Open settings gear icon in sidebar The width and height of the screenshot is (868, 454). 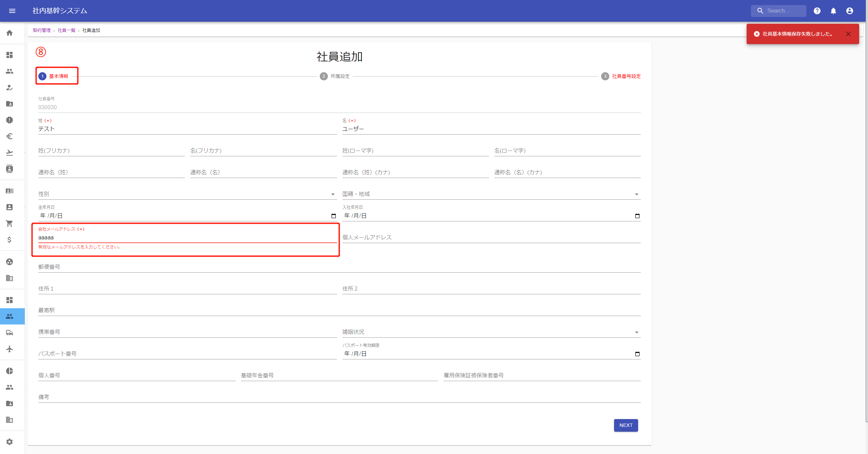pyautogui.click(x=9, y=442)
